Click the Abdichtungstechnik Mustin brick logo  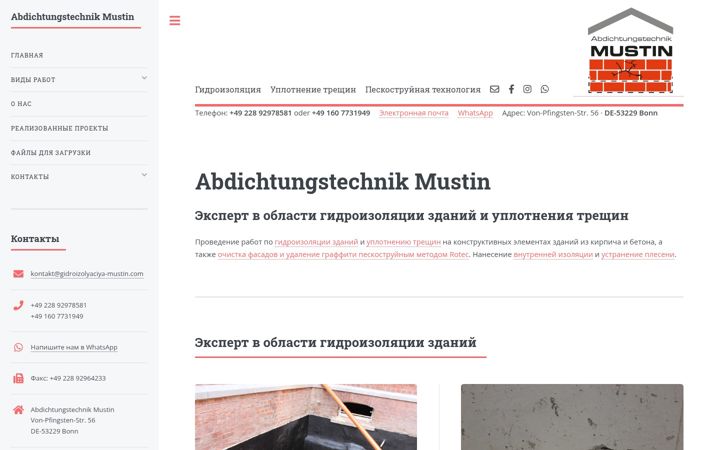[x=630, y=51]
